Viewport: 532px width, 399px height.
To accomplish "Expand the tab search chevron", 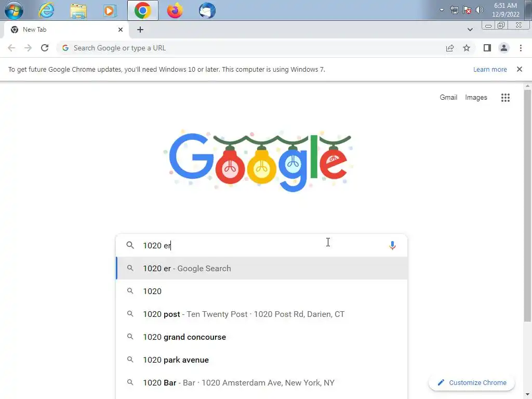I will 470,30.
